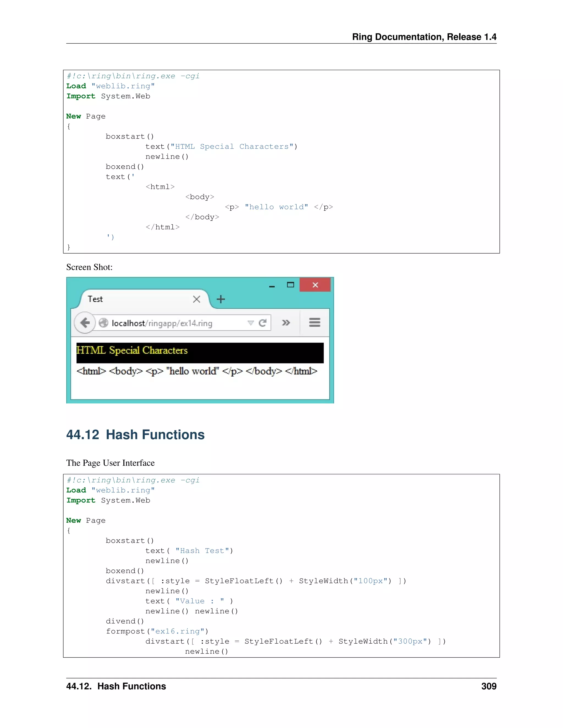Click the black HTML Special Characters box
This screenshot has height=728, width=563.
coord(200,353)
